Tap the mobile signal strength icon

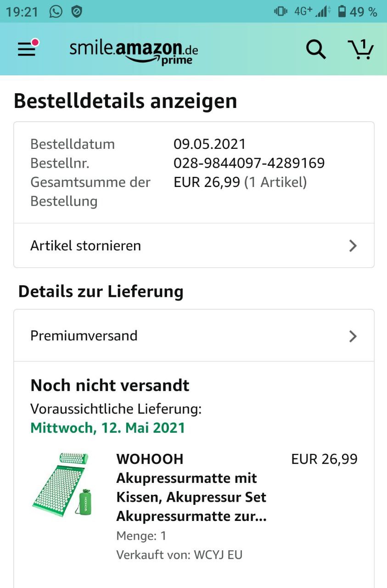point(323,11)
